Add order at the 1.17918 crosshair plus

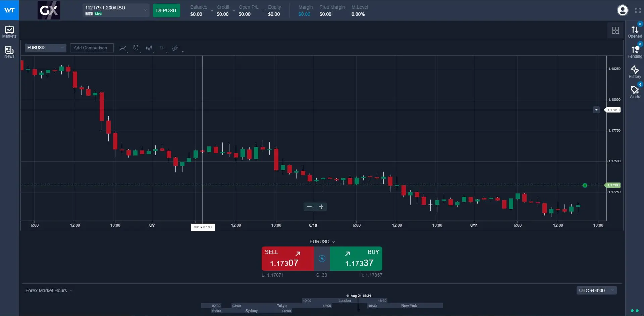coord(596,110)
